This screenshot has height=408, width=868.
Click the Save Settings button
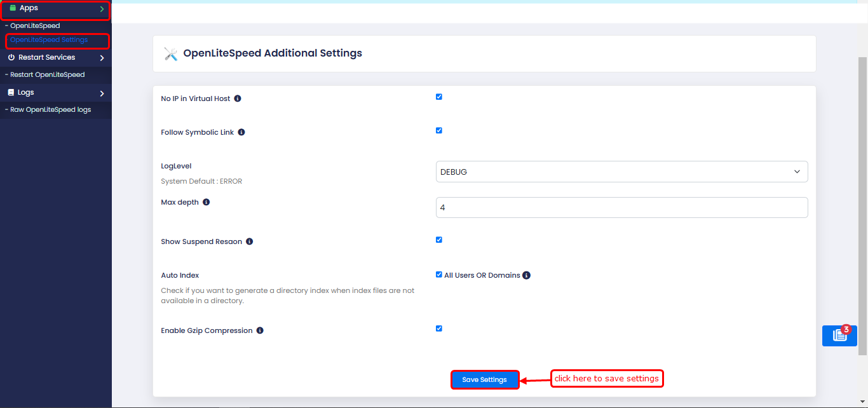click(485, 379)
